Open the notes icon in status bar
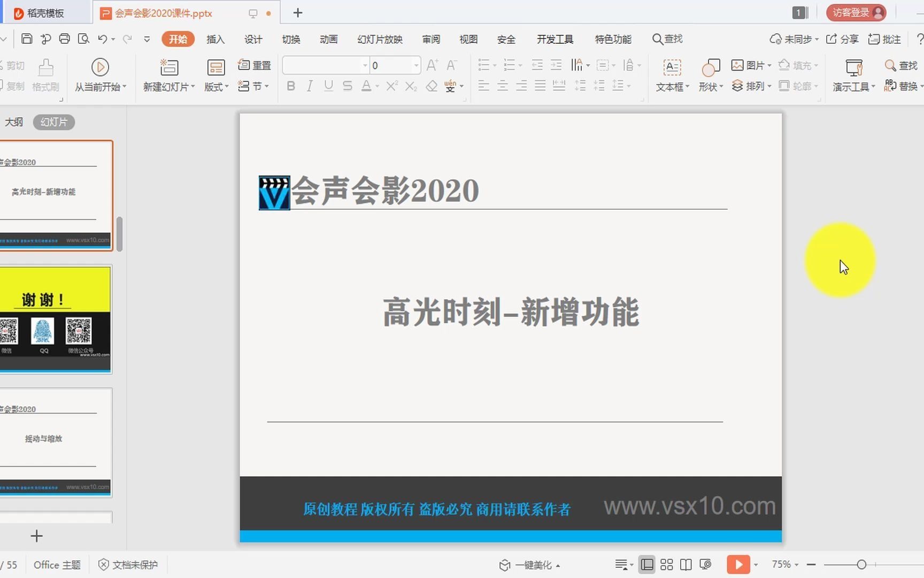The image size is (924, 578). (621, 565)
